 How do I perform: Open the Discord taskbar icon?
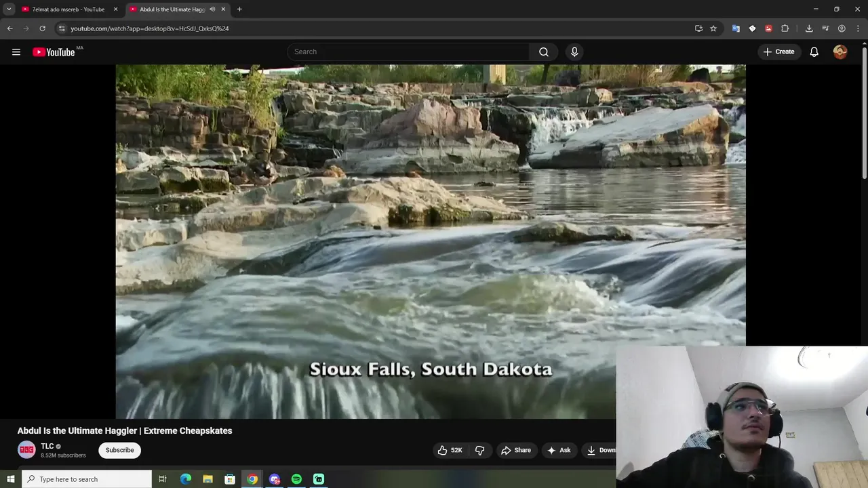coord(274,479)
